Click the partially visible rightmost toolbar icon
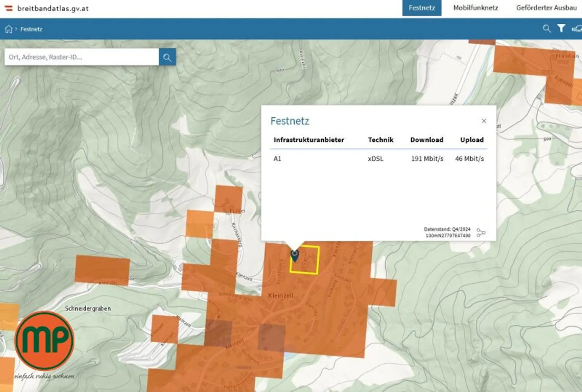Screen dimensions: 582x392 [x=577, y=29]
